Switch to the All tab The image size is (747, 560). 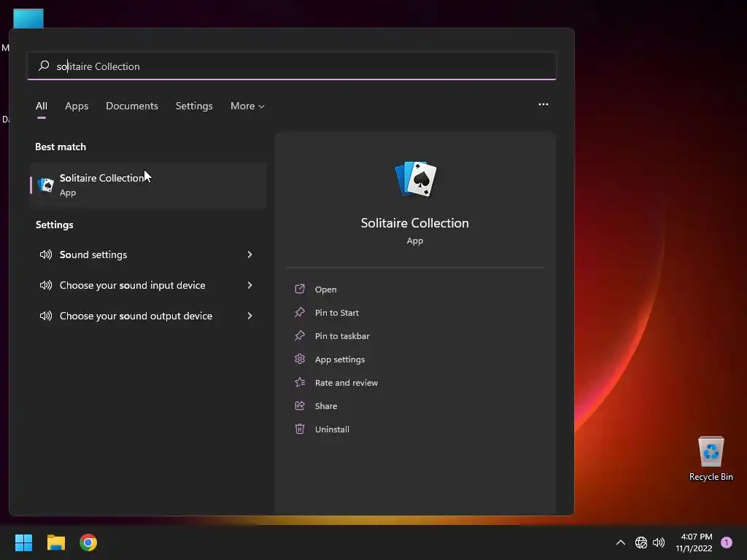click(42, 106)
